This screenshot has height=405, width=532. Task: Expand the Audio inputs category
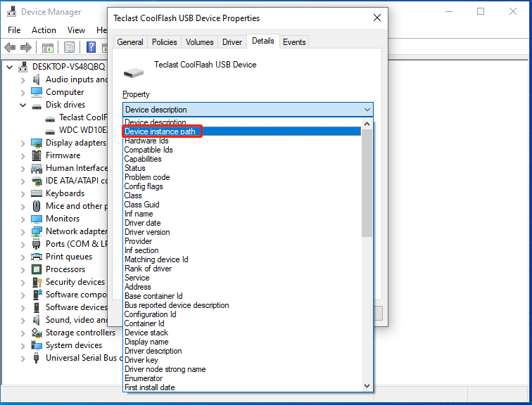tap(23, 80)
